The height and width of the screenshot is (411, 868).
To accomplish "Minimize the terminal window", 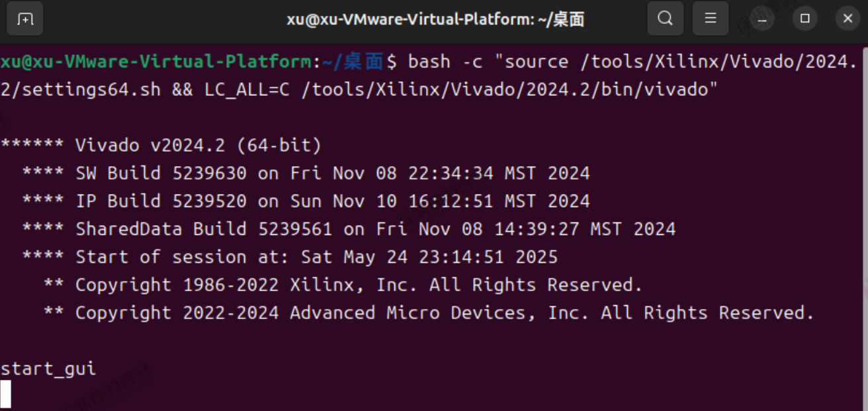I will point(763,19).
